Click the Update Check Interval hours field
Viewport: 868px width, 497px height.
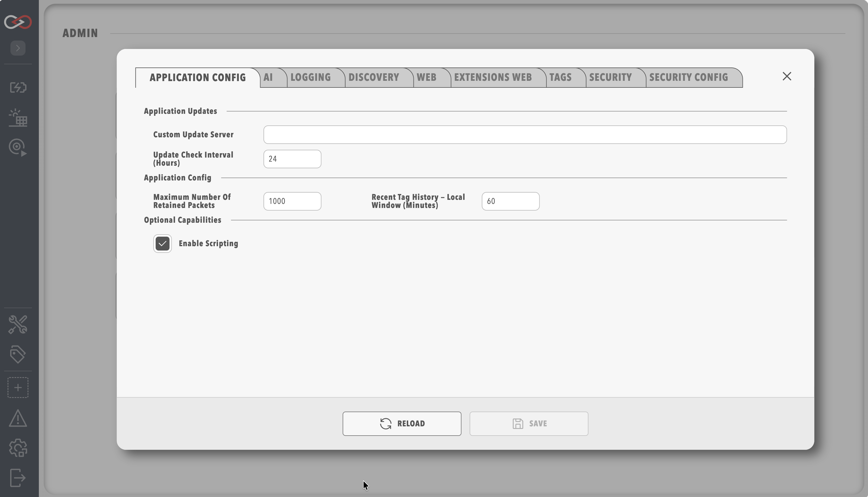[x=292, y=159]
